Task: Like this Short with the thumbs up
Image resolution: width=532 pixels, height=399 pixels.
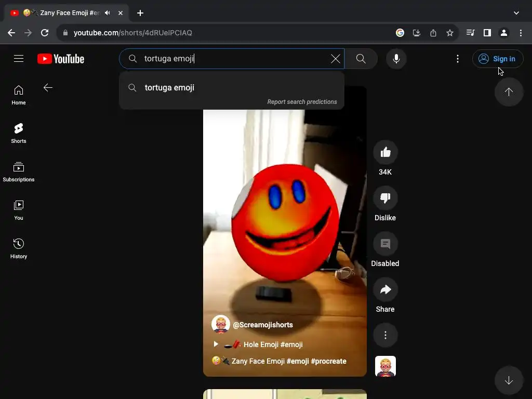Action: [385, 152]
